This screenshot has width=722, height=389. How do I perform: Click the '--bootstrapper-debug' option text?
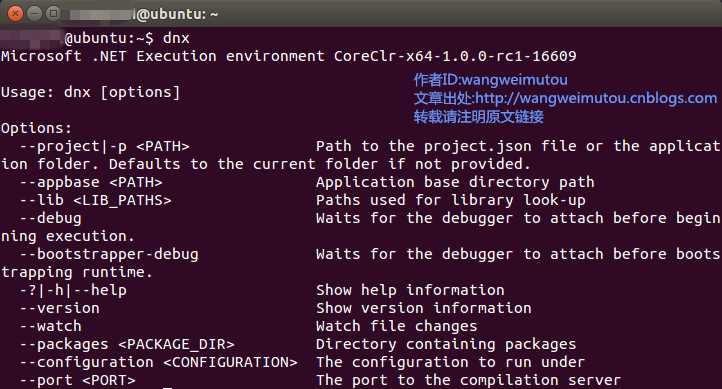tap(109, 254)
